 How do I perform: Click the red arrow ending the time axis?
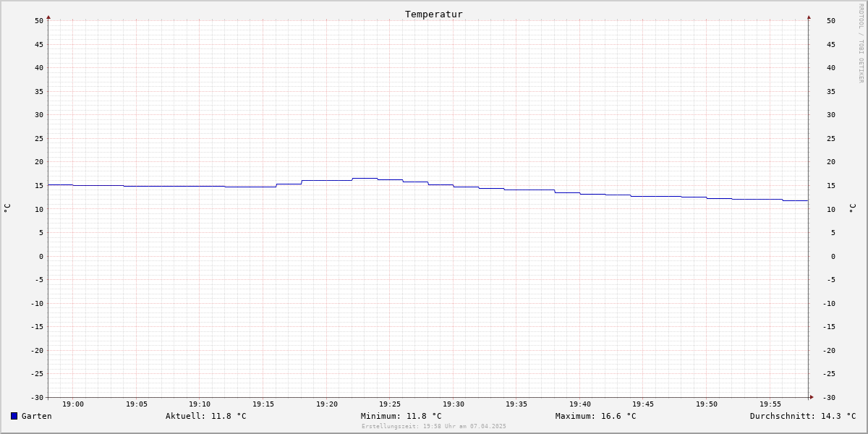(812, 397)
